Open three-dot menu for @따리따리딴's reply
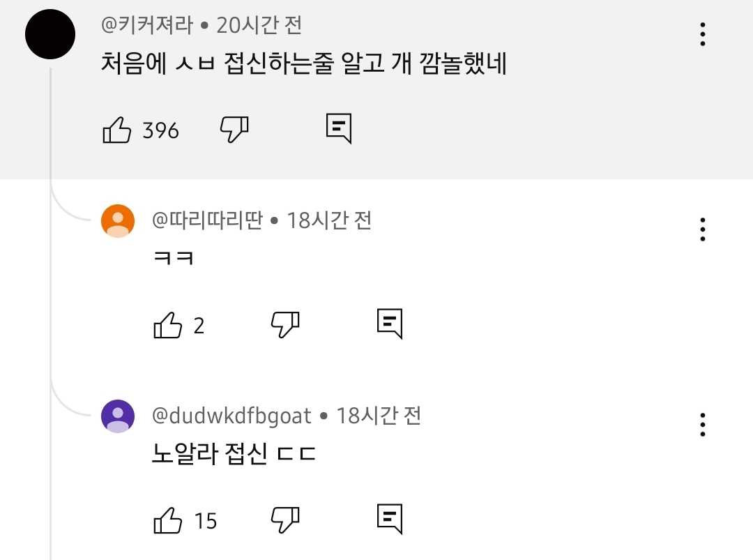 tap(703, 229)
